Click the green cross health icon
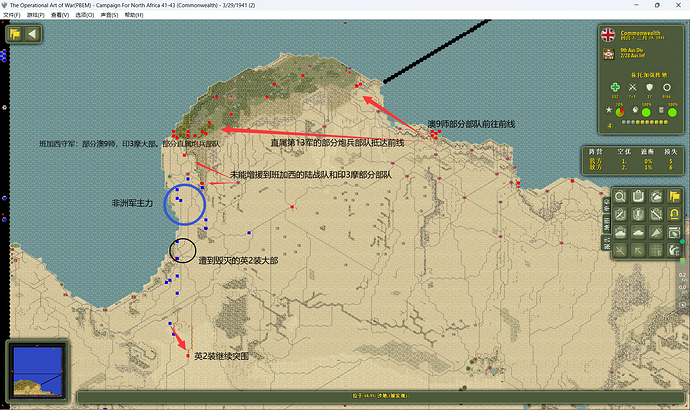This screenshot has width=690, height=410. [x=615, y=87]
